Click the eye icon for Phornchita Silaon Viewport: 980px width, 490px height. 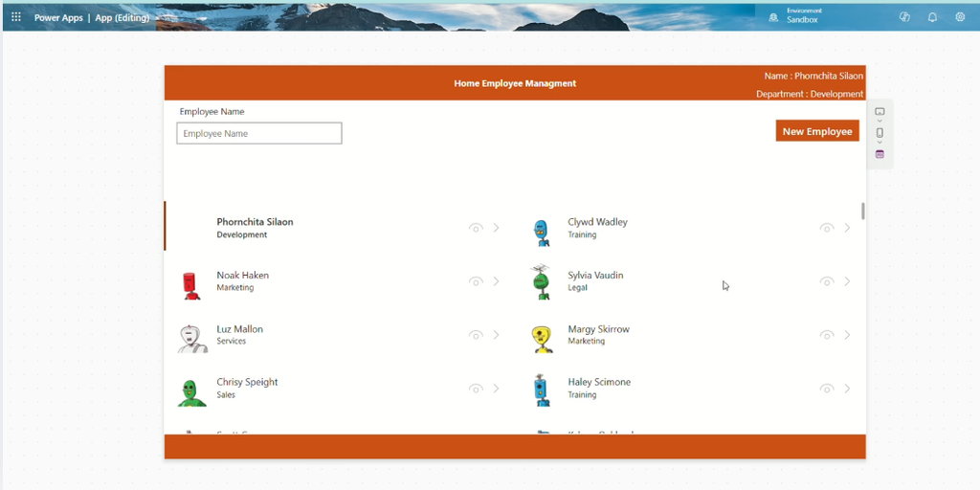click(476, 228)
